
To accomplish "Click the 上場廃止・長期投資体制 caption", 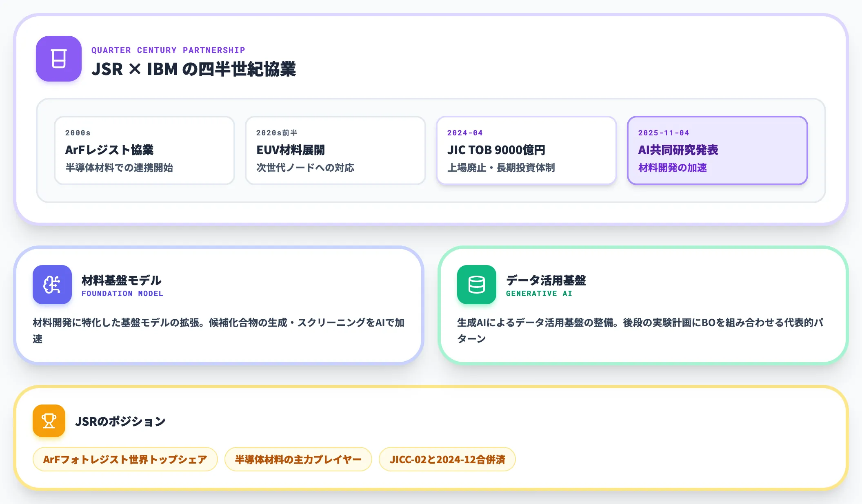I will [x=501, y=168].
